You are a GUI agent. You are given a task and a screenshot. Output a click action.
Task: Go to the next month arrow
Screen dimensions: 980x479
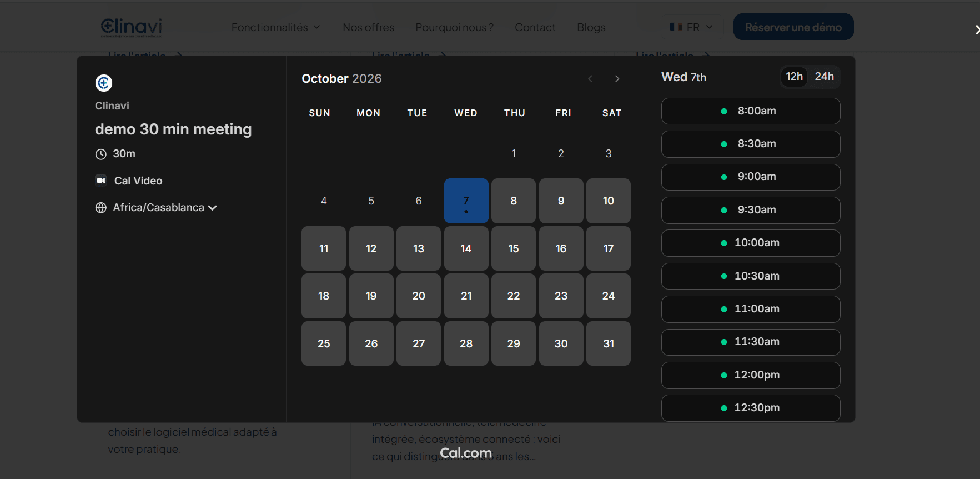[617, 79]
